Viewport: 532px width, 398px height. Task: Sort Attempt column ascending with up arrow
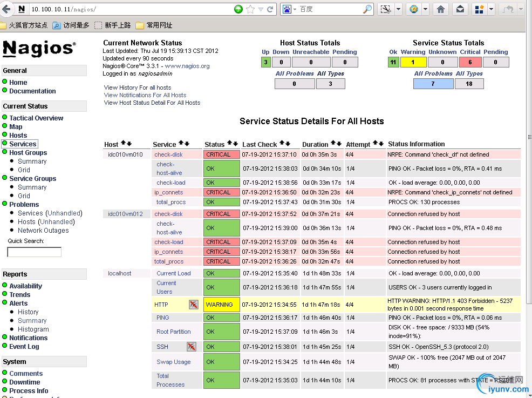pyautogui.click(x=375, y=143)
